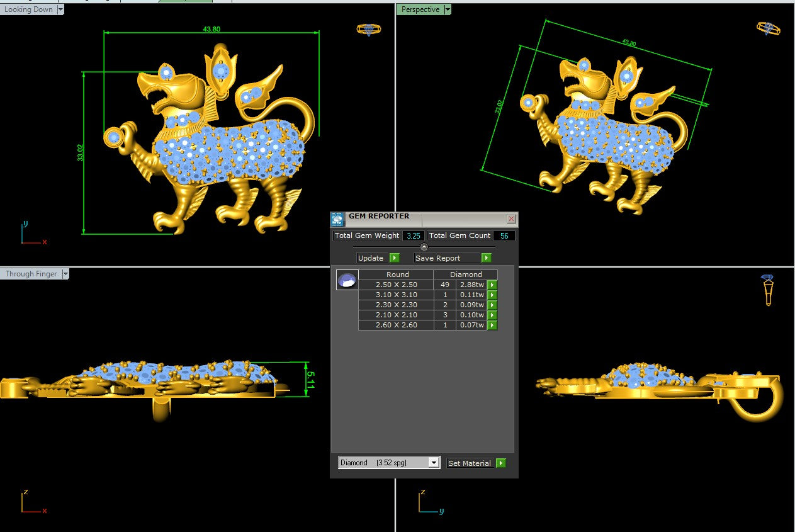Collapse the Gem Reporter totals expander
Viewport: 795px width, 532px height.
click(x=424, y=247)
